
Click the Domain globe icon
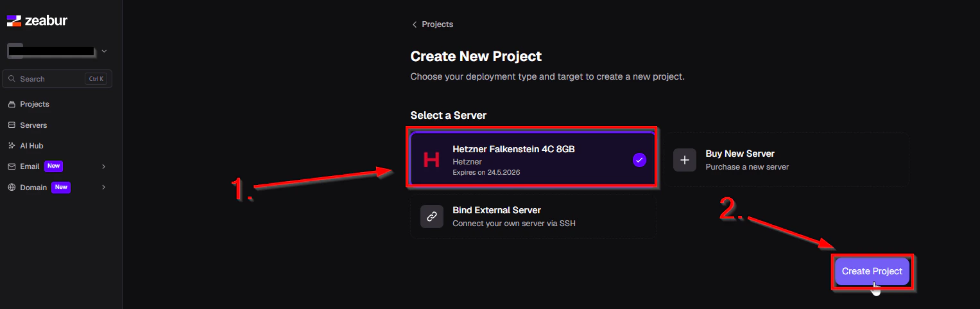click(x=12, y=188)
